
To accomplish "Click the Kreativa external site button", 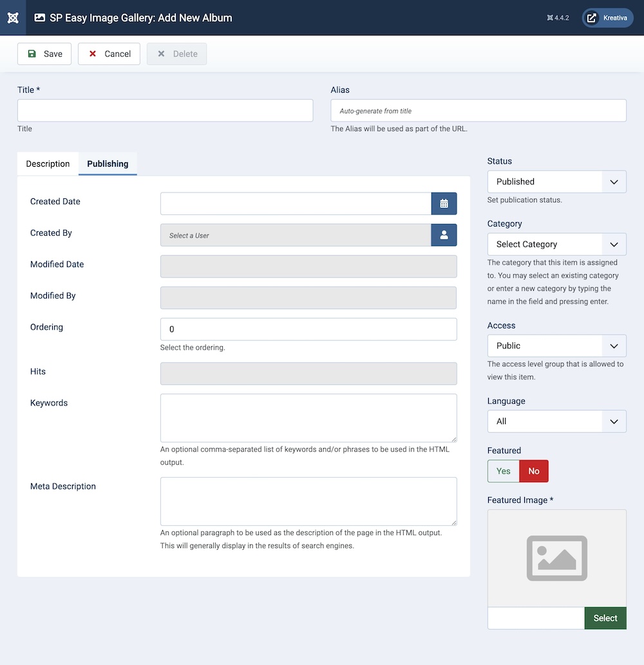I will 607,18.
